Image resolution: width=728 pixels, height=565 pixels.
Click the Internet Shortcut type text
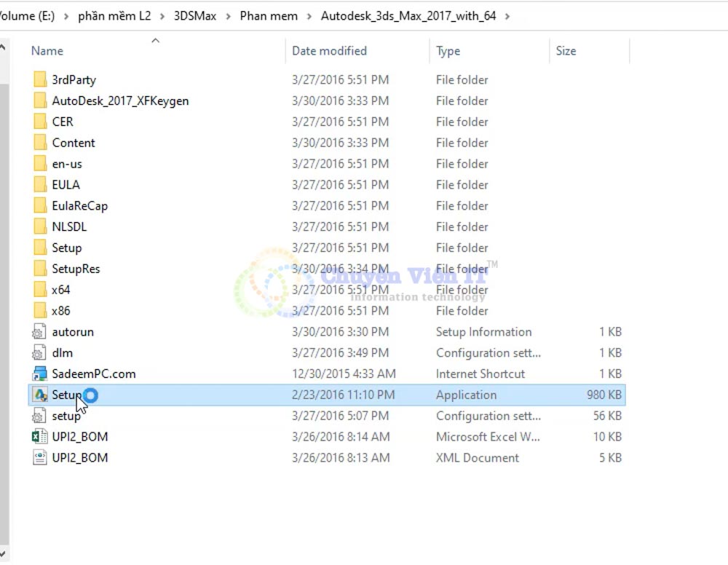480,374
